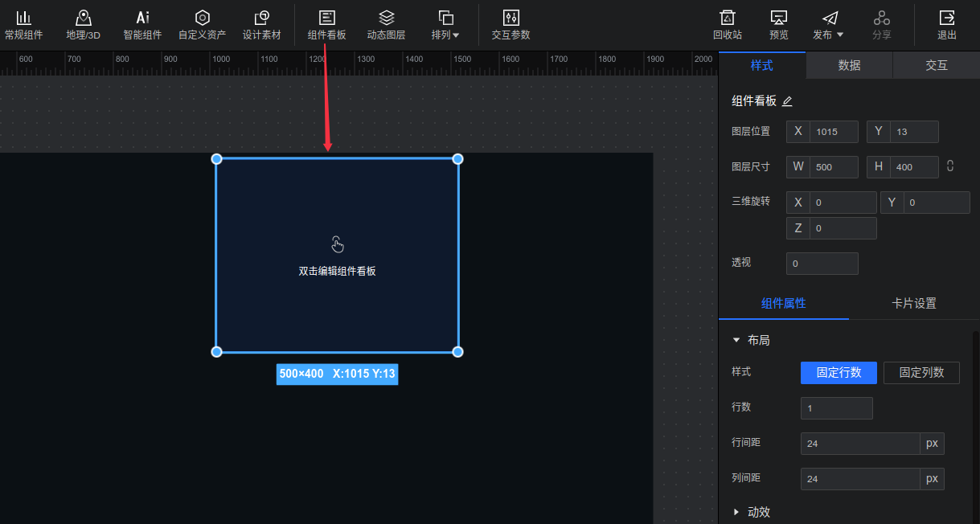Toggle the aspect ratio lock icon
This screenshot has height=524, width=980.
coord(950,166)
